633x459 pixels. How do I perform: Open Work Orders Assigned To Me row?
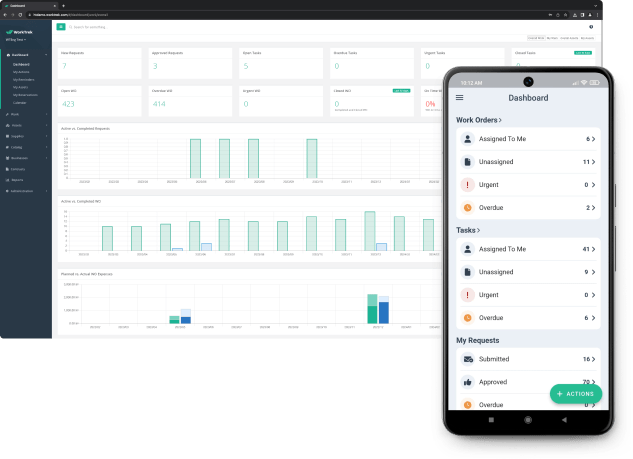(527, 139)
